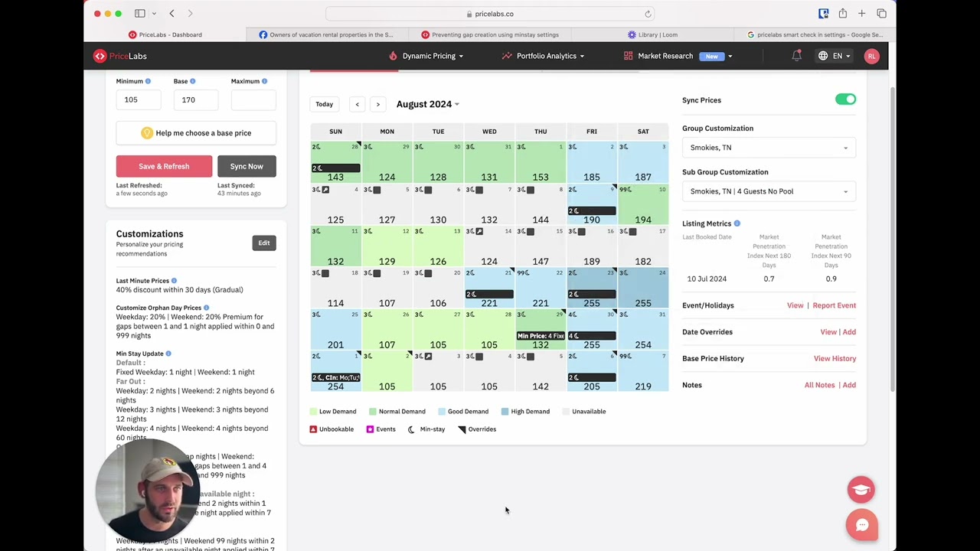Screen dimensions: 980x551
Task: Go back with the Safari back arrow
Action: pyautogui.click(x=171, y=14)
